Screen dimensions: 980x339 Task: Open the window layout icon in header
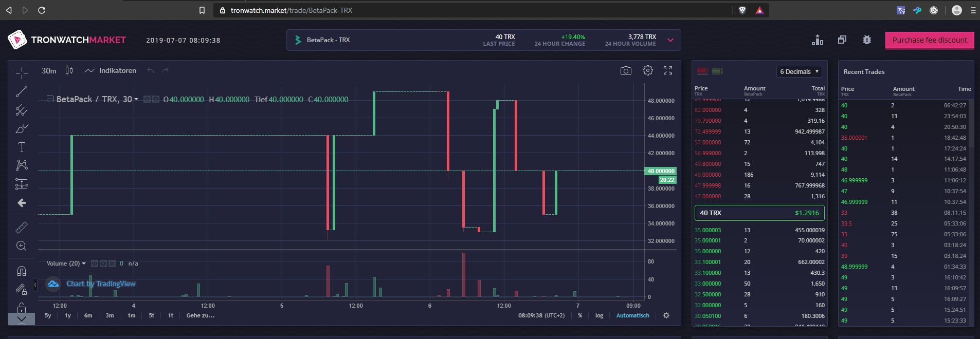pos(842,40)
